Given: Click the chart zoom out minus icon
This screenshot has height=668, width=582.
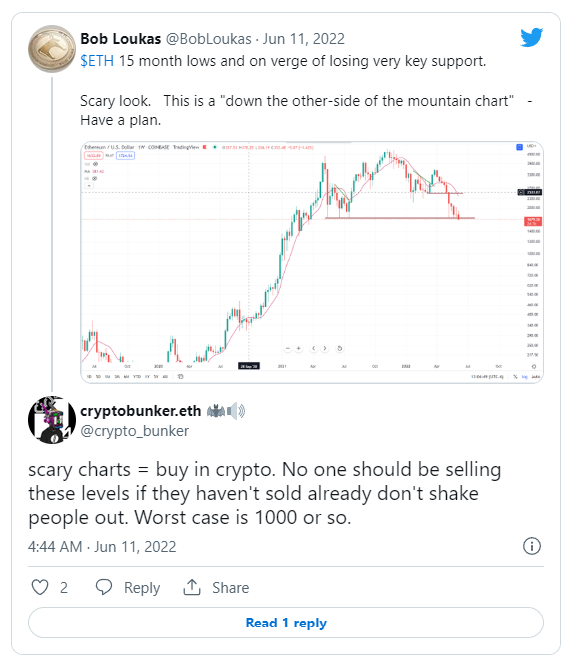Looking at the screenshot, I should pos(288,348).
